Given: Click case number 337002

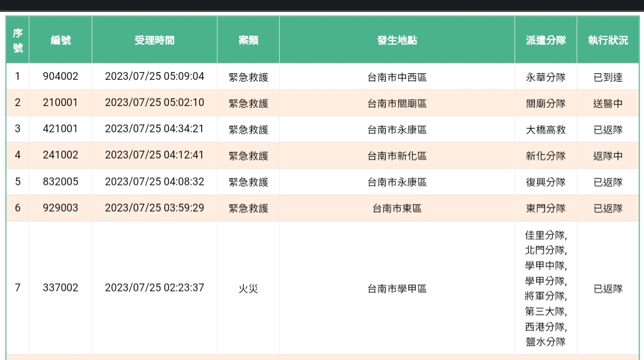Looking at the screenshot, I should pos(60,288).
